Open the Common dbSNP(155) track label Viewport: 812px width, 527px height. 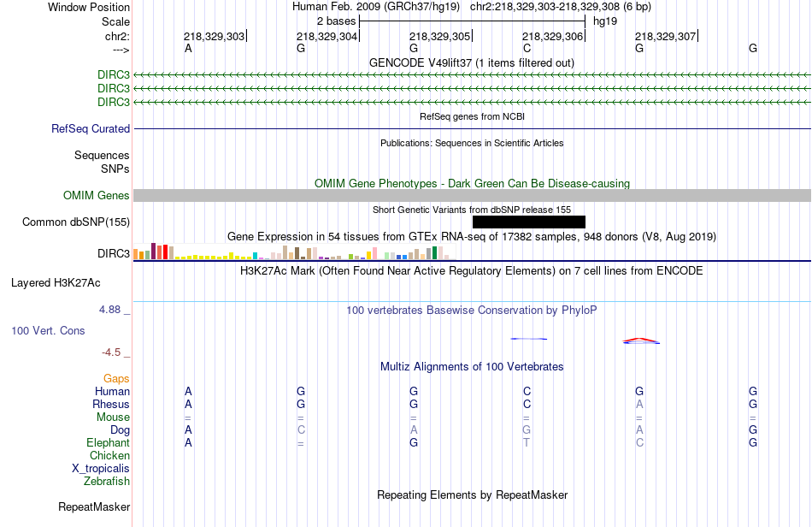click(76, 222)
